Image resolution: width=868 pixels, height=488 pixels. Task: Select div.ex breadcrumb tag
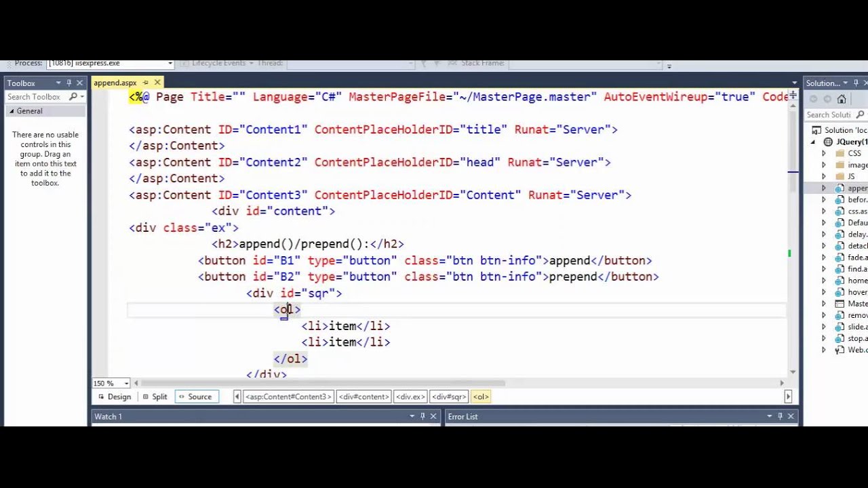[x=410, y=396]
